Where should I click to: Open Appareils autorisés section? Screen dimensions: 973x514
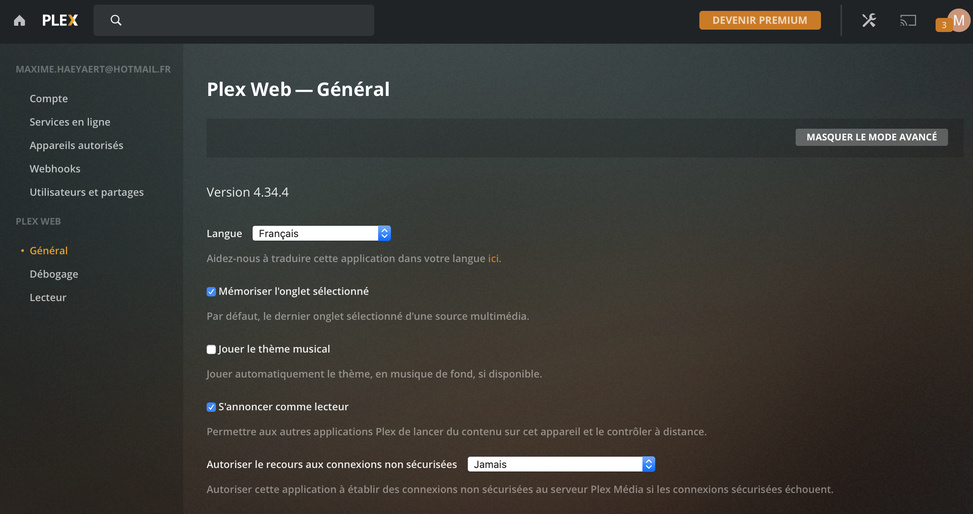[76, 145]
